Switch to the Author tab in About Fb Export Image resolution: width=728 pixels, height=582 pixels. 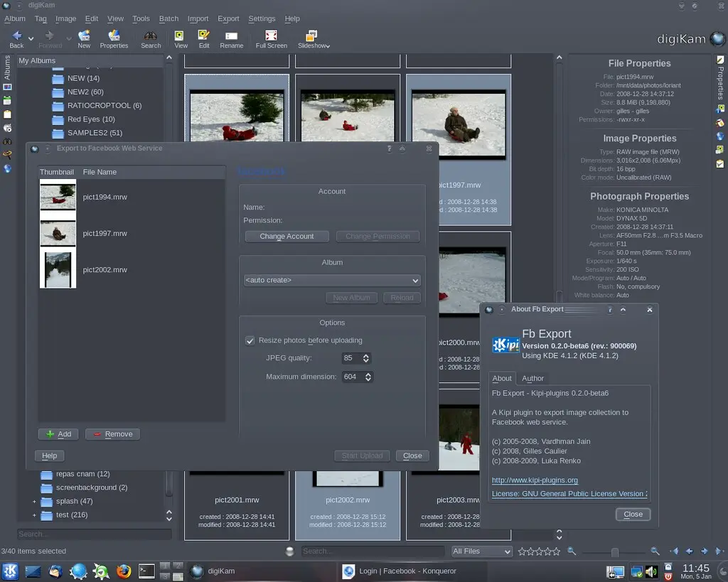pyautogui.click(x=533, y=378)
